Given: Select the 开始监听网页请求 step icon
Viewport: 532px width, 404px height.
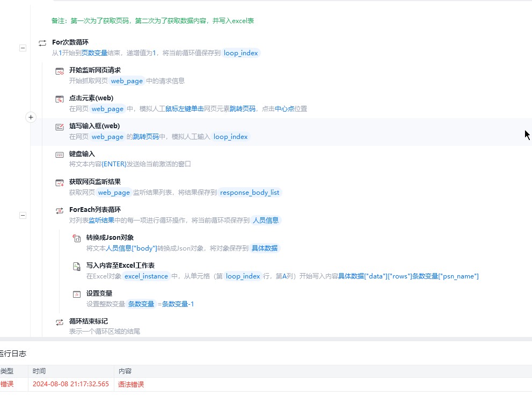Looking at the screenshot, I should (x=60, y=71).
